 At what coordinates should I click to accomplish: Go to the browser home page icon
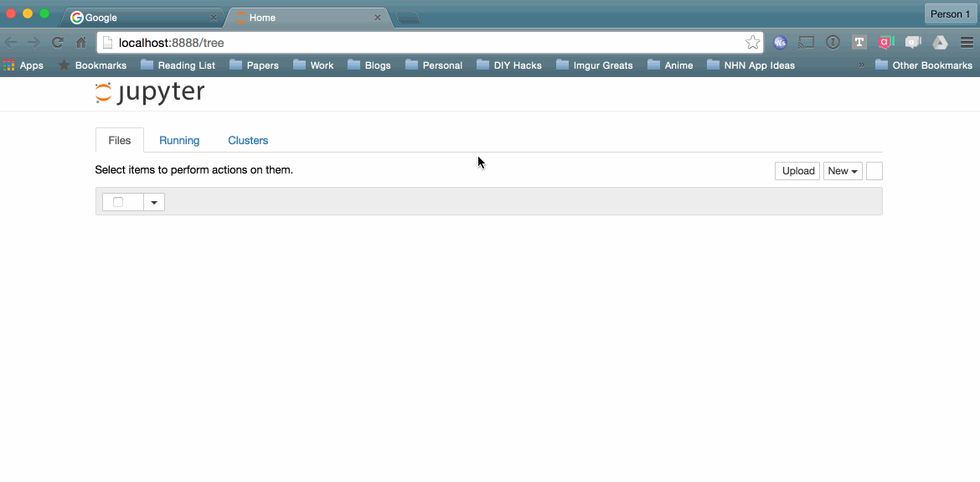point(81,43)
